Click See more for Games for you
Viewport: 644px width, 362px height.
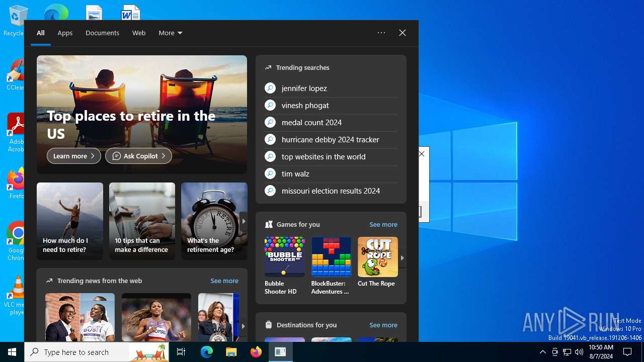coord(383,224)
